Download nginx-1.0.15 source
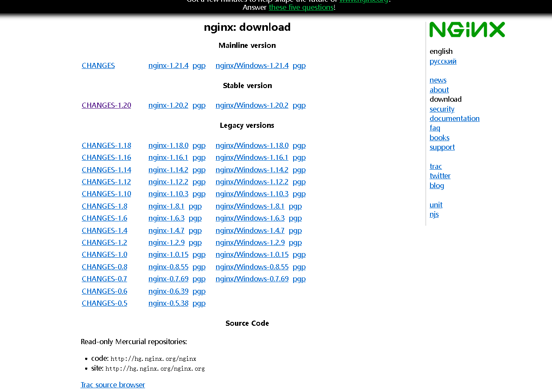Viewport: 552px width, 392px height. 169,254
